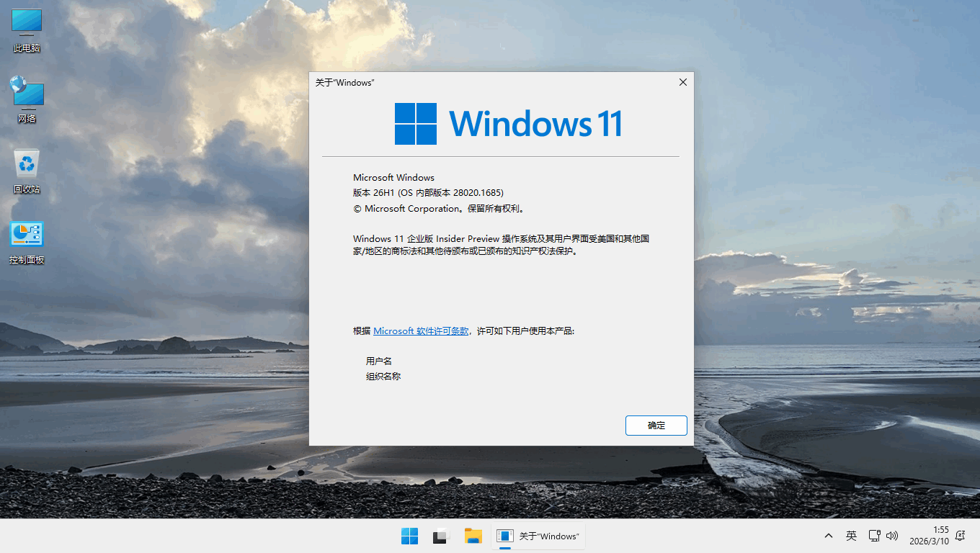Click the 关于"Windows" dialog title bar text

344,83
